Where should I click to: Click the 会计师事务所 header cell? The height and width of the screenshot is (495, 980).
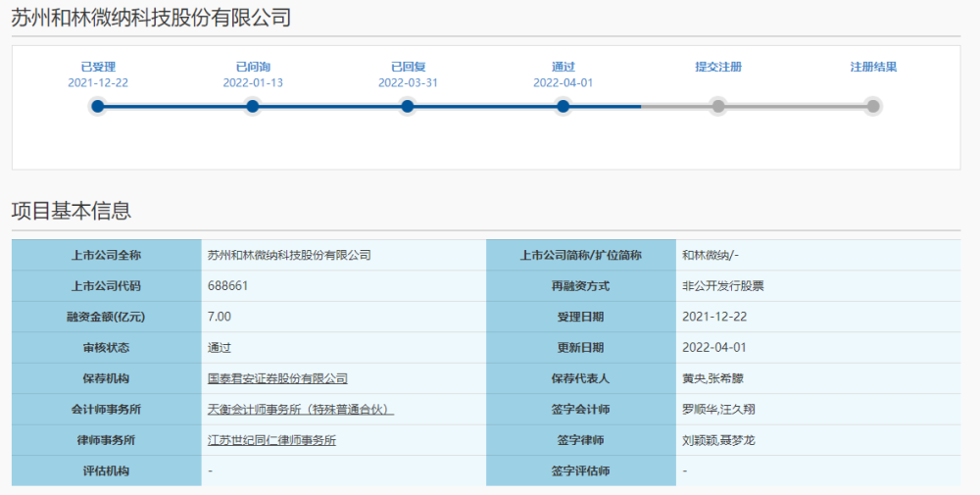(106, 410)
